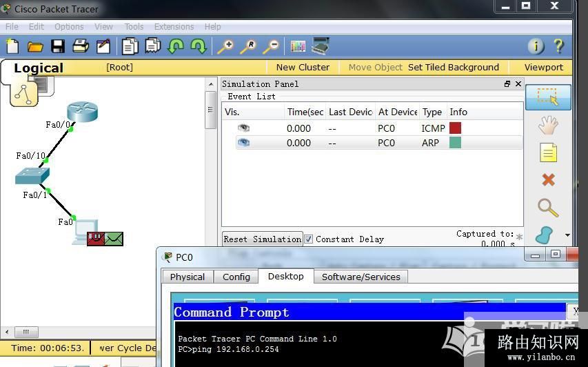Click the workspace vertical scrollbar thumb
The height and width of the screenshot is (367, 588).
pyautogui.click(x=210, y=110)
